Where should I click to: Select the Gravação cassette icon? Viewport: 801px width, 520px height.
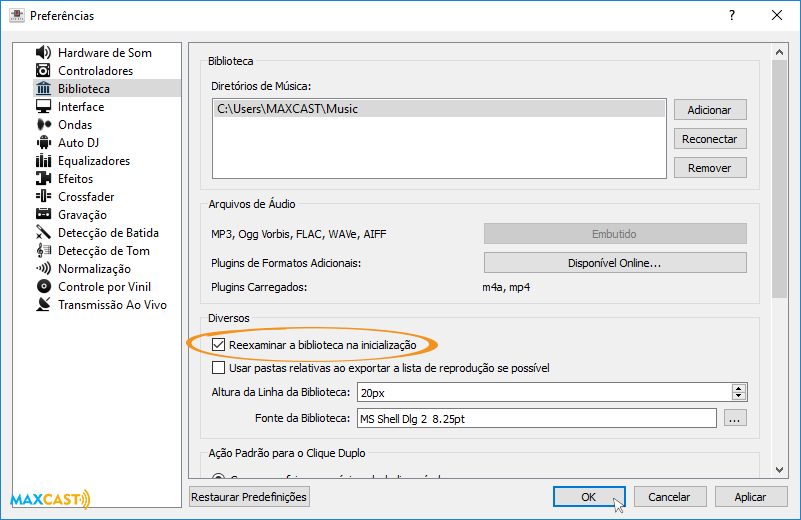(x=43, y=215)
